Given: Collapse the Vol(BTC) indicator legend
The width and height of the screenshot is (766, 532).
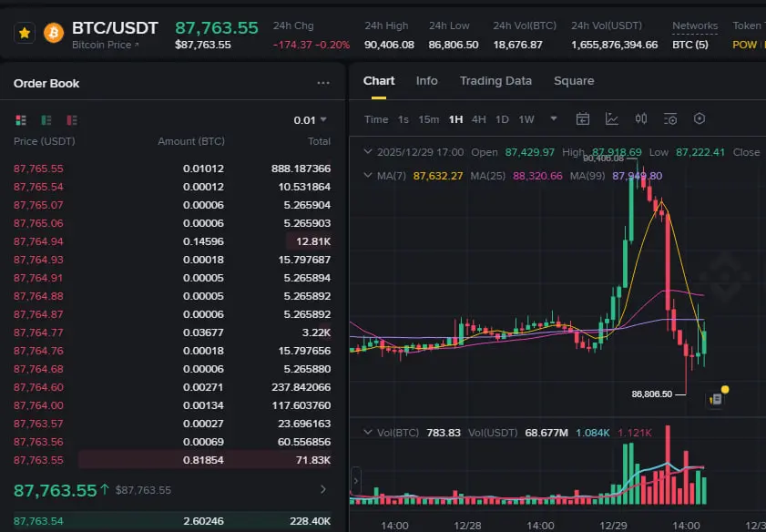Looking at the screenshot, I should [368, 433].
